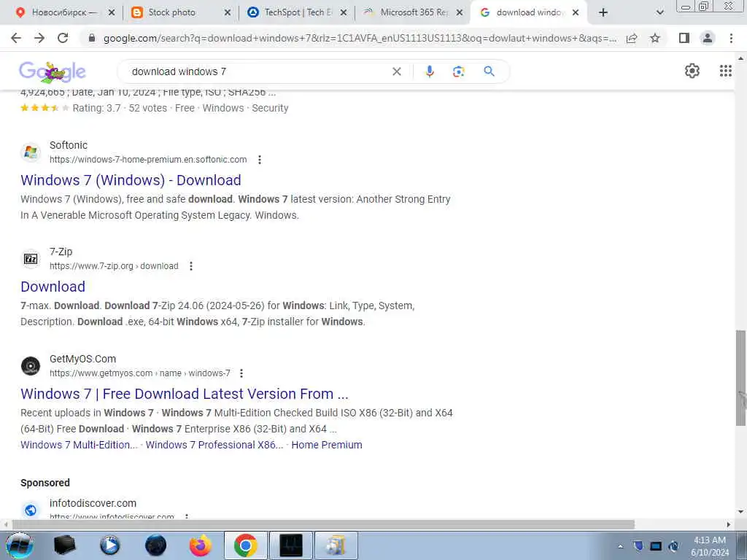Open Windows 7 Free Download Latest Version result
747x560 pixels.
point(185,394)
